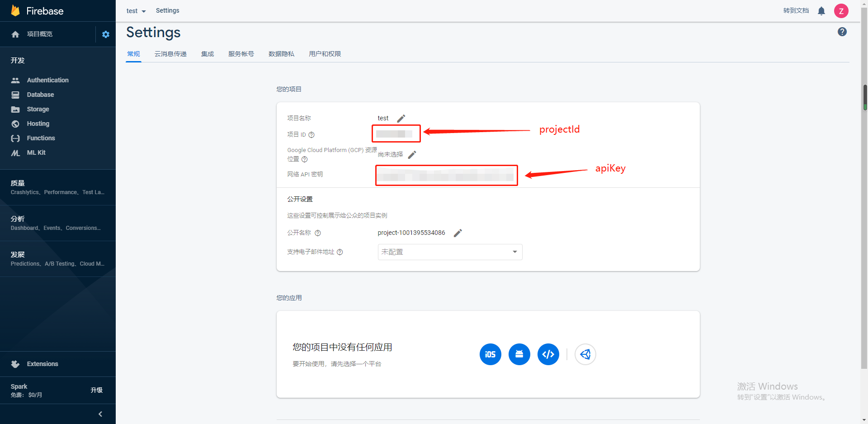Screen dimensions: 868x424
Task: Switch to the 云消息传递 tab
Action: coord(170,54)
